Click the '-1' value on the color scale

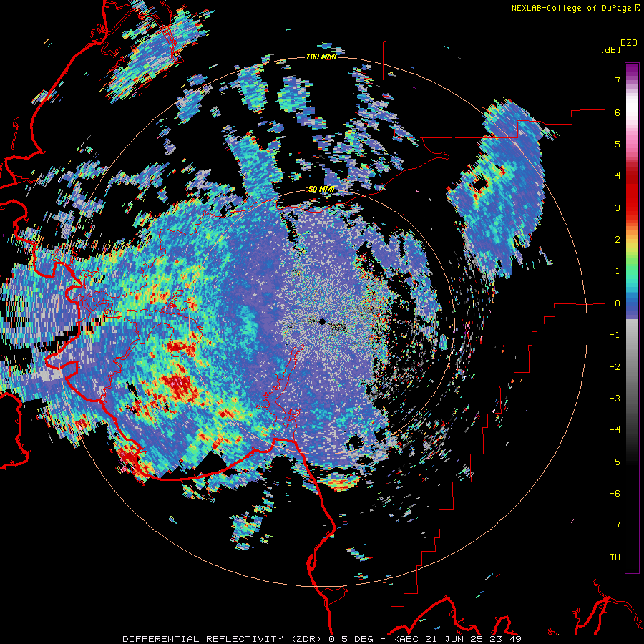click(615, 335)
